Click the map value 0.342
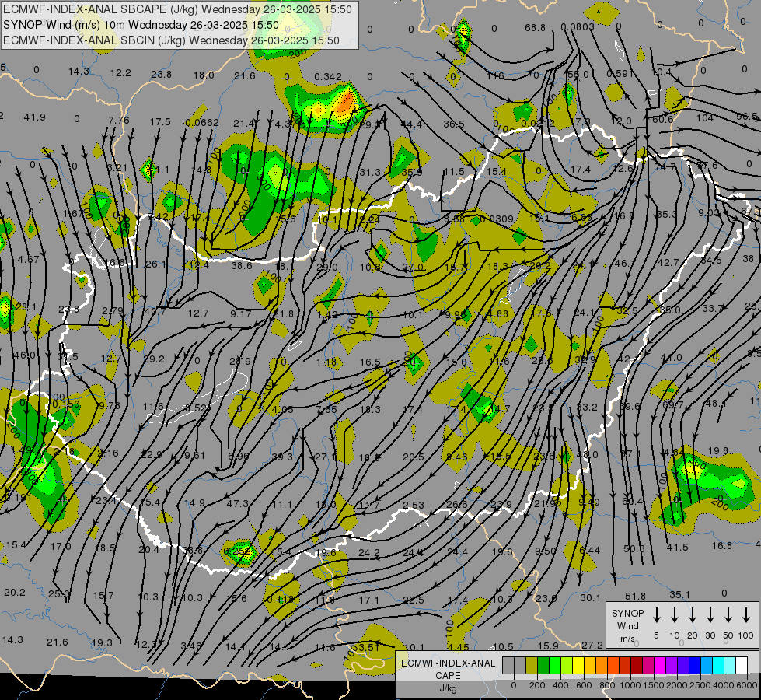761x700 pixels. point(327,77)
